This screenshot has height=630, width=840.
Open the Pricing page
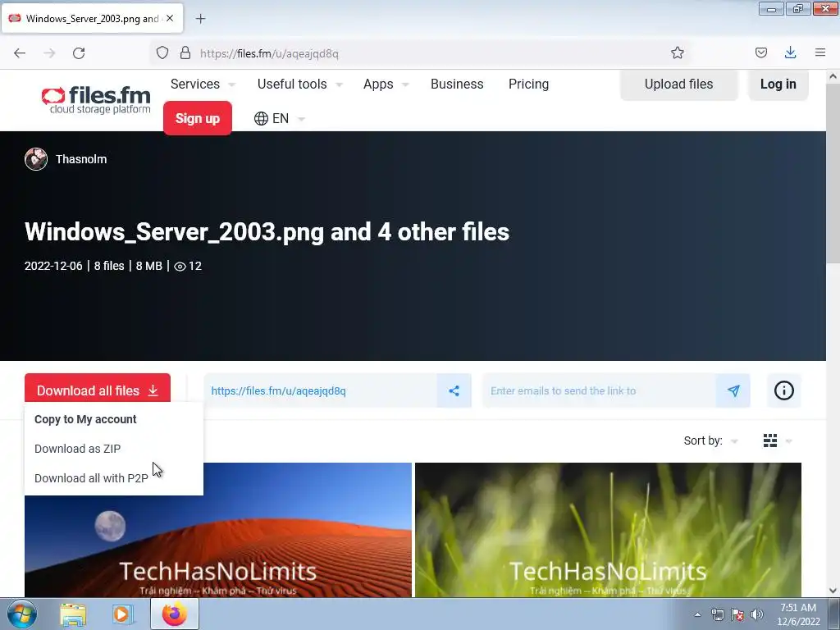tap(529, 84)
